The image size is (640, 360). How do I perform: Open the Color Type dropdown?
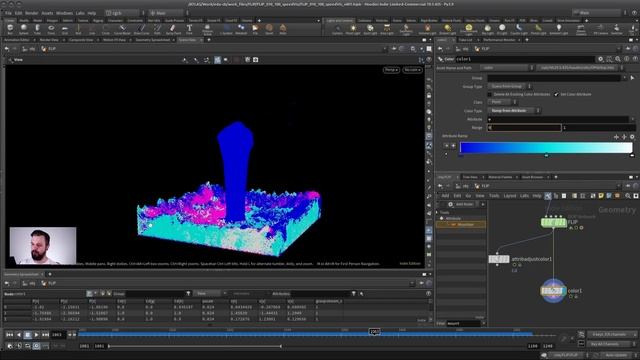tap(513, 111)
